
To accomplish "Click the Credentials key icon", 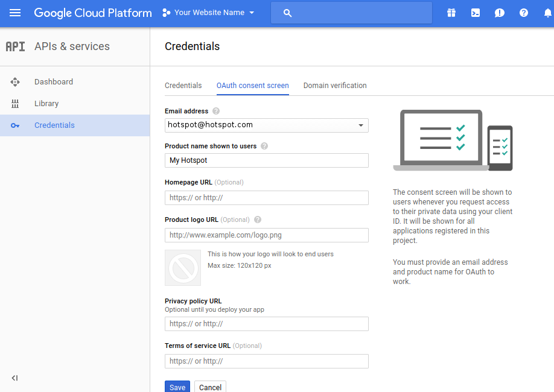I will click(x=15, y=125).
